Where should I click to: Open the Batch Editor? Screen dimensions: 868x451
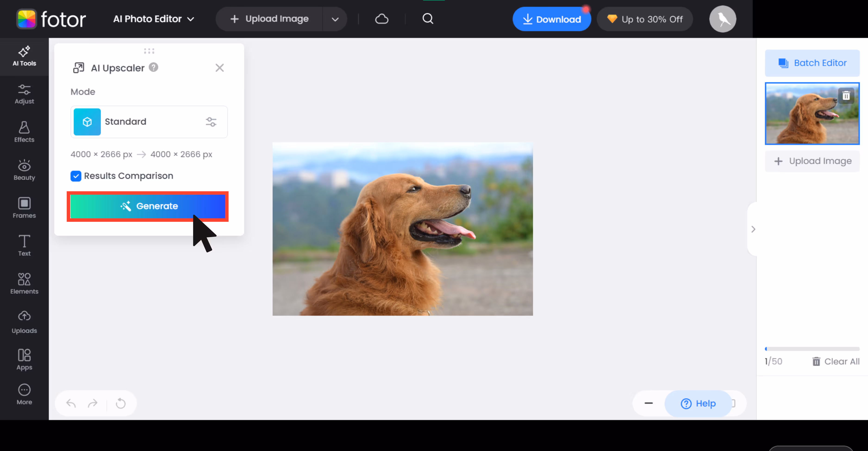812,63
